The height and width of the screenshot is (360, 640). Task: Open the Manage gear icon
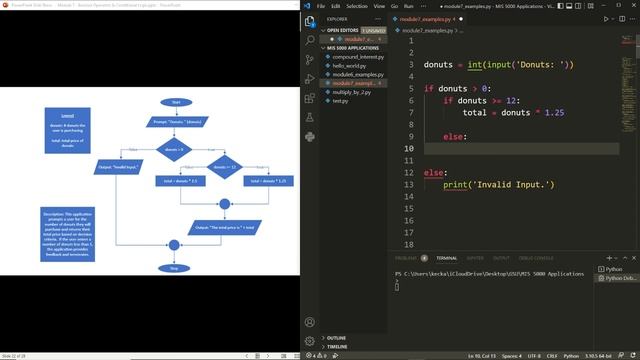[310, 341]
